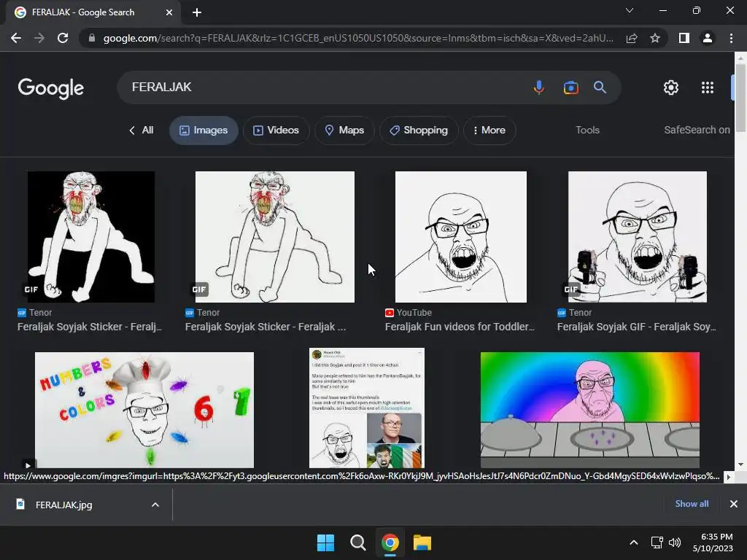
Task: Open downloaded FERALJAK.jpg file
Action: tap(64, 505)
